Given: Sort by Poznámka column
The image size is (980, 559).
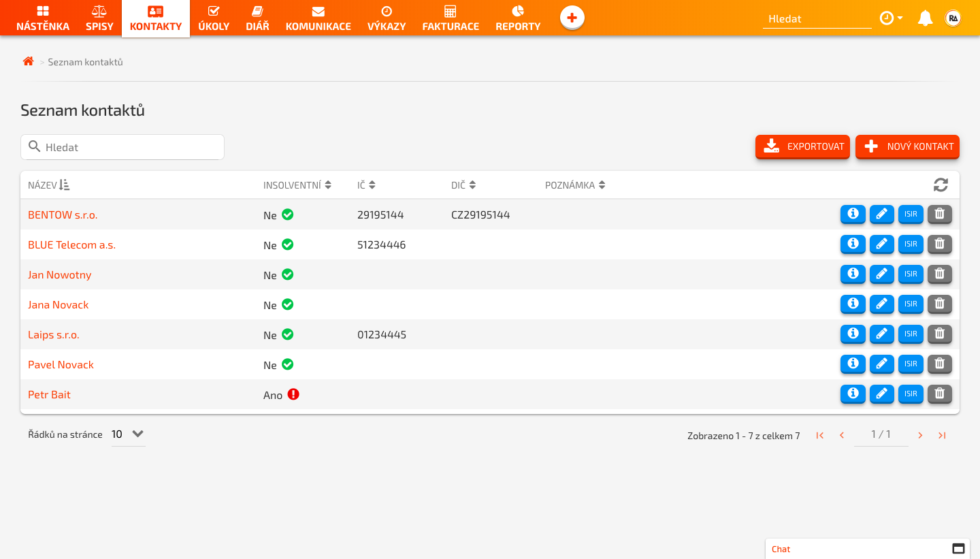Looking at the screenshot, I should [575, 185].
